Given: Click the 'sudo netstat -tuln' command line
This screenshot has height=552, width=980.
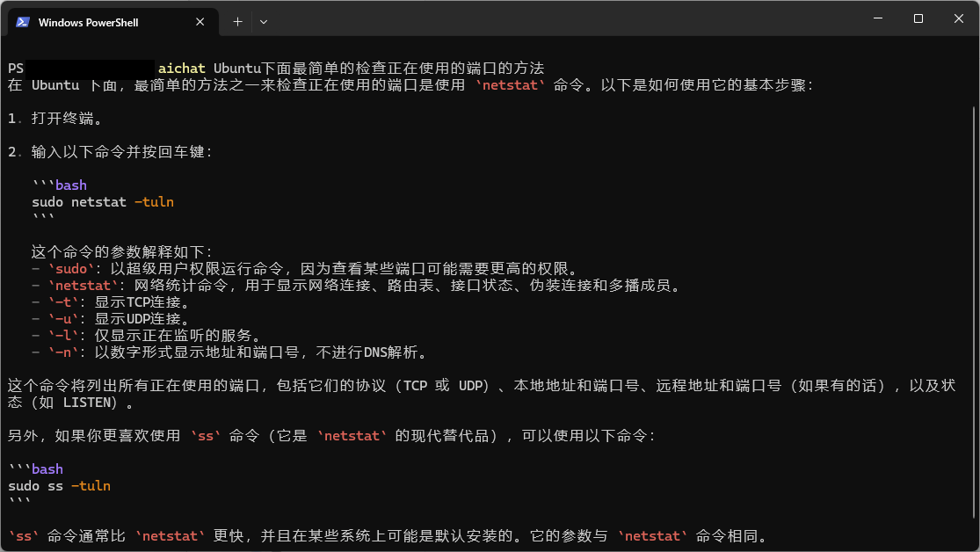Looking at the screenshot, I should click(x=103, y=202).
